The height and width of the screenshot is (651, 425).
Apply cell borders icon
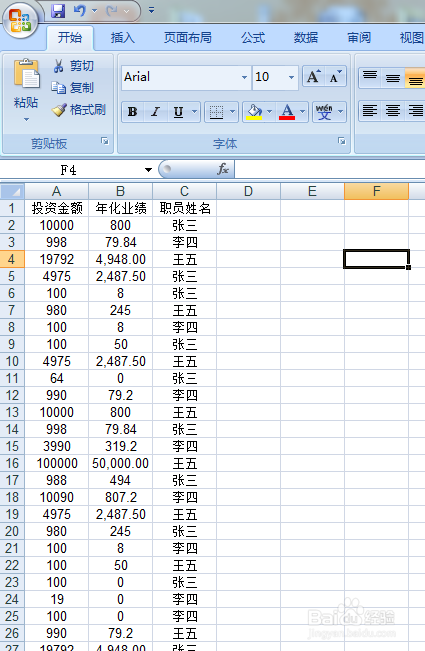[216, 112]
